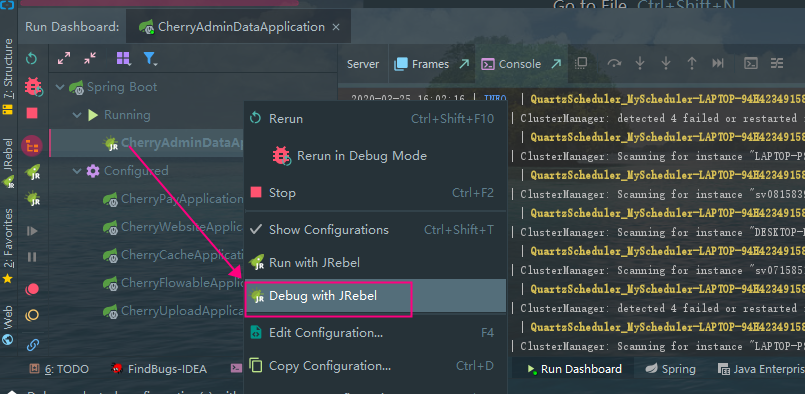Viewport: 805px width, 394px height.
Task: Click the Trace Current Stream Chain icon
Action: (x=777, y=63)
